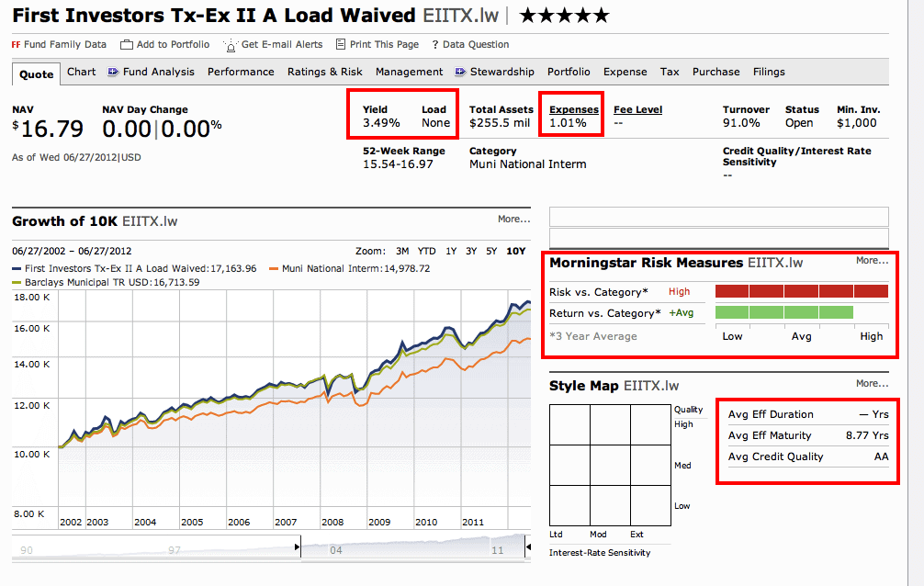The height and width of the screenshot is (586, 924).
Task: Switch to the Performance tab
Action: tap(241, 72)
